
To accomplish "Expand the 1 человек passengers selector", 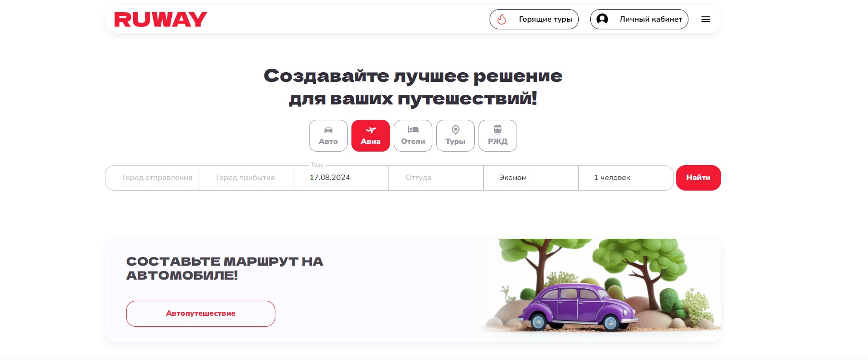I will coord(626,178).
